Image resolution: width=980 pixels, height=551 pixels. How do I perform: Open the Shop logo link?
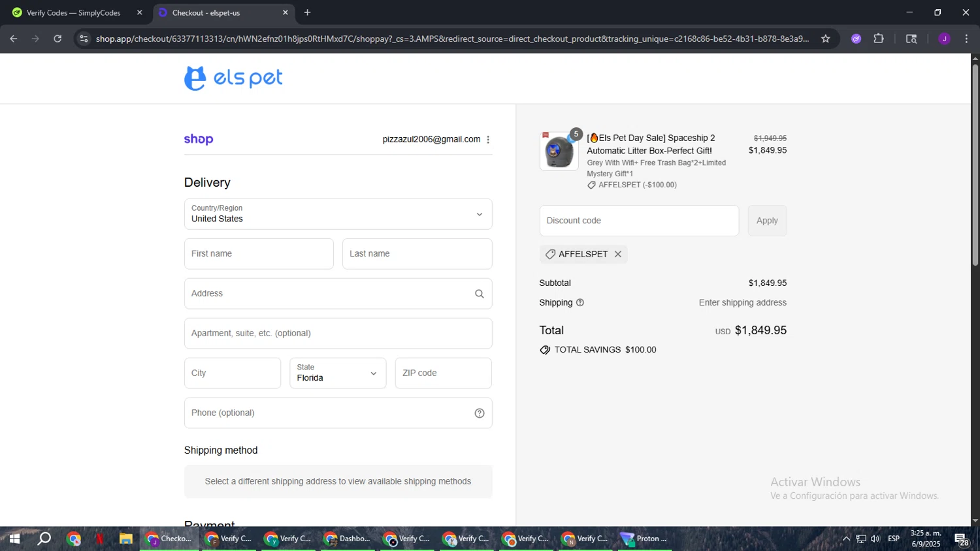pyautogui.click(x=199, y=139)
